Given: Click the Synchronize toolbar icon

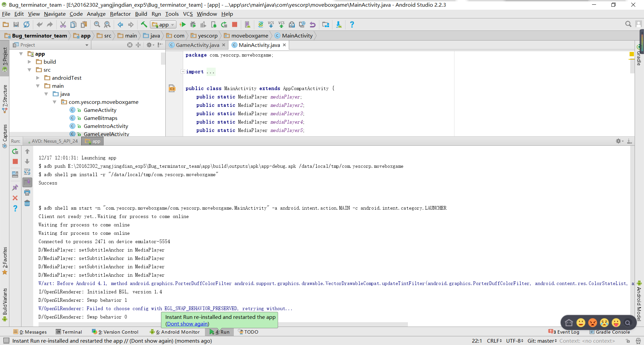Looking at the screenshot, I should point(26,24).
